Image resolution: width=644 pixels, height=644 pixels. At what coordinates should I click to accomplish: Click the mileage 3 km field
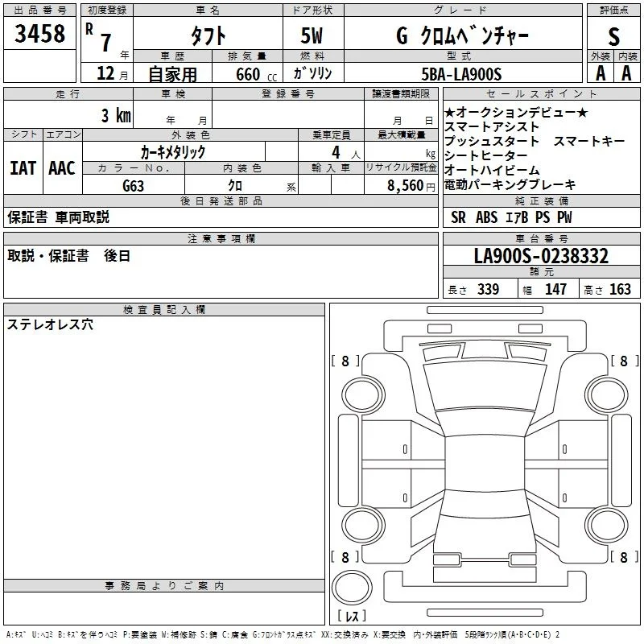(68, 114)
